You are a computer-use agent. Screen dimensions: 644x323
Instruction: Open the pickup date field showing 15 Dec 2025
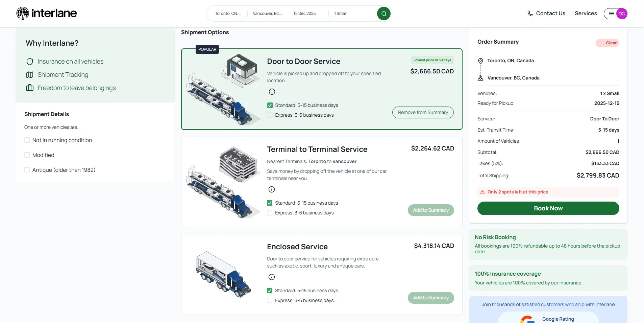click(304, 14)
